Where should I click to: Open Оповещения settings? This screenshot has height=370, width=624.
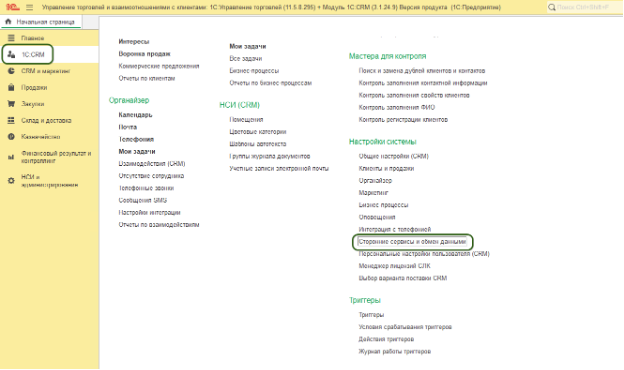click(377, 217)
